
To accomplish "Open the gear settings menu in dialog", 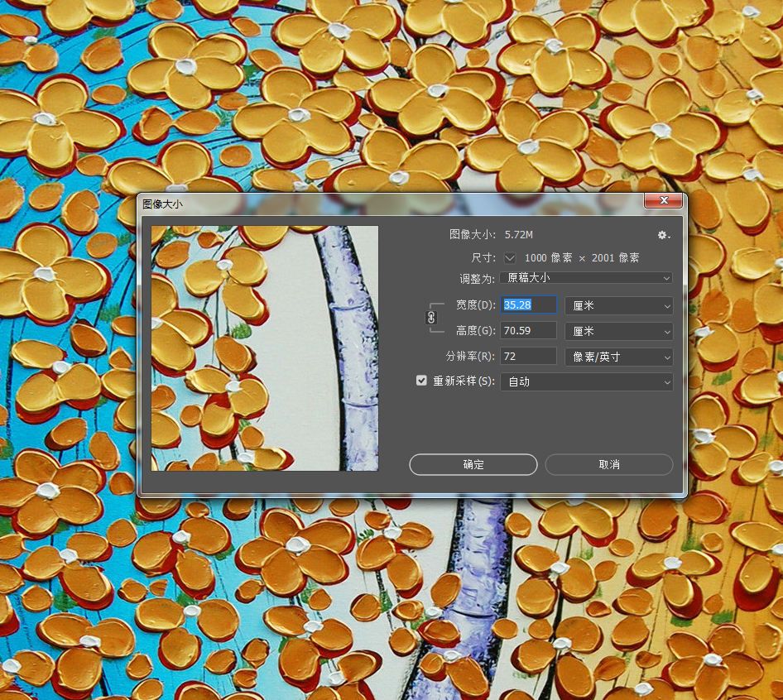I will click(663, 235).
